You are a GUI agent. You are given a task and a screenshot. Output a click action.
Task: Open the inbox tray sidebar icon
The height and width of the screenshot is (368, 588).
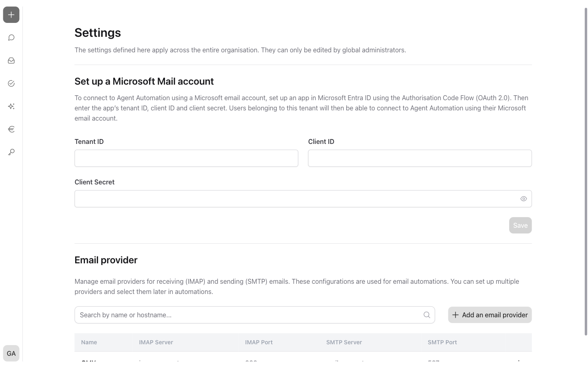coord(11,61)
